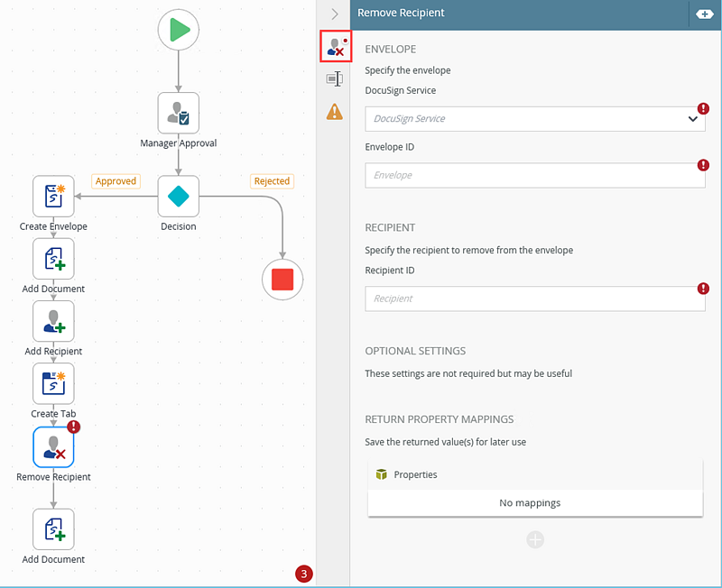Screen dimensions: 722x588
Task: Click the add mapping plus button
Action: point(535,539)
